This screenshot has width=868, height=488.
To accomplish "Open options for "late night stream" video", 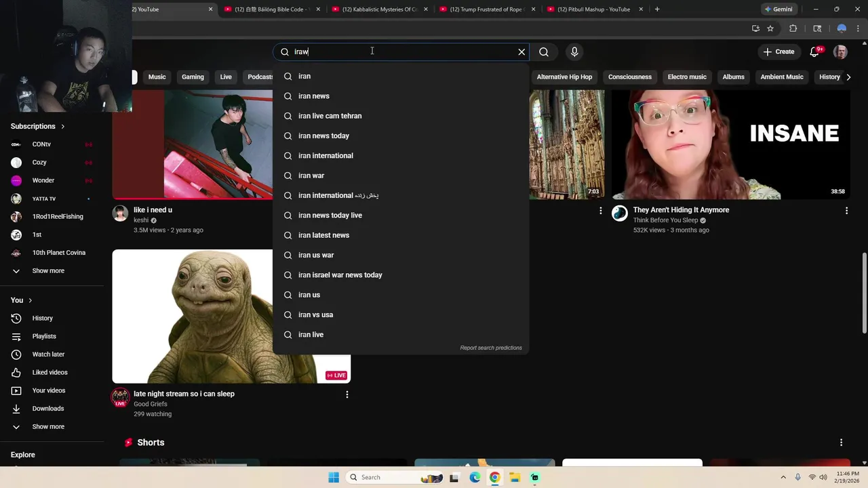I will click(x=347, y=394).
